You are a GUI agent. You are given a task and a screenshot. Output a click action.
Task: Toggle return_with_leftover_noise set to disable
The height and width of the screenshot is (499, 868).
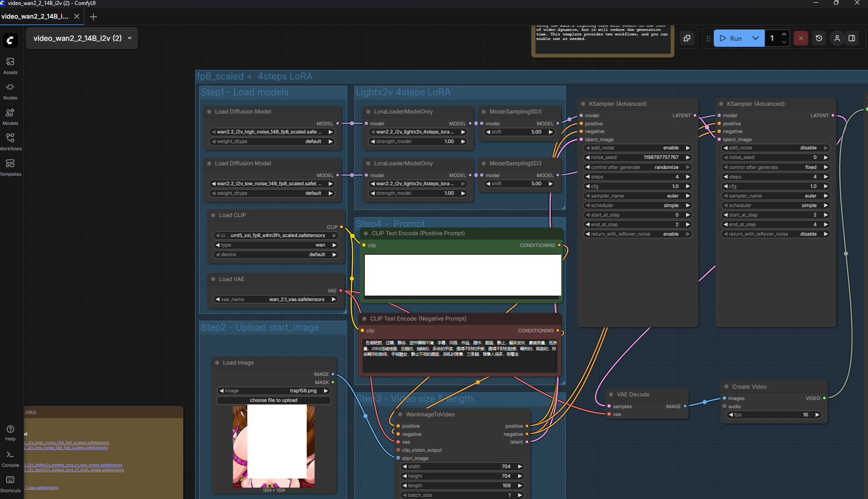(x=775, y=234)
